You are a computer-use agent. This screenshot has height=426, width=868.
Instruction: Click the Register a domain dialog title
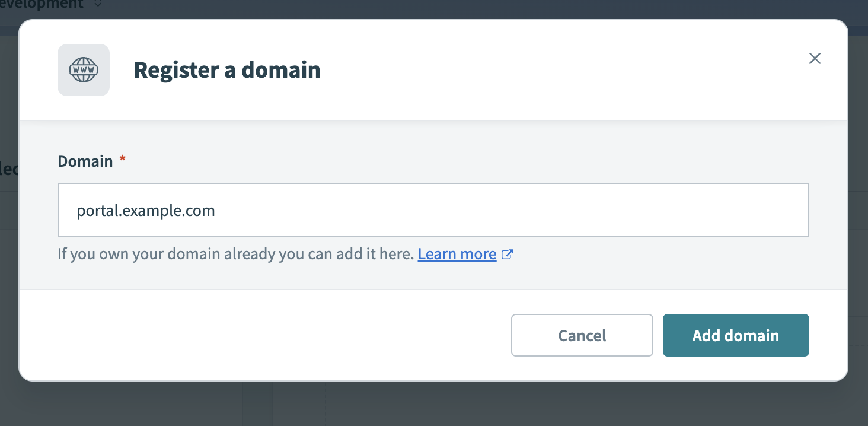coord(227,69)
